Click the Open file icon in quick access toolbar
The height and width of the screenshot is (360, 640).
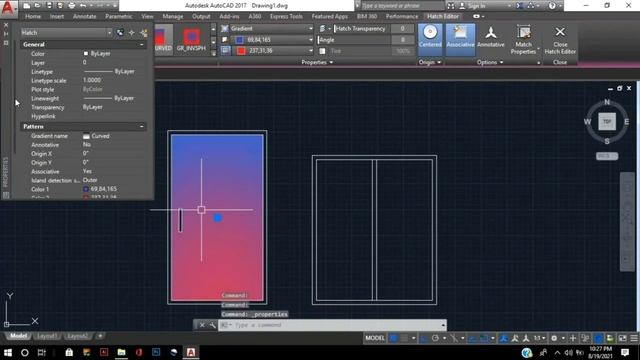37,6
